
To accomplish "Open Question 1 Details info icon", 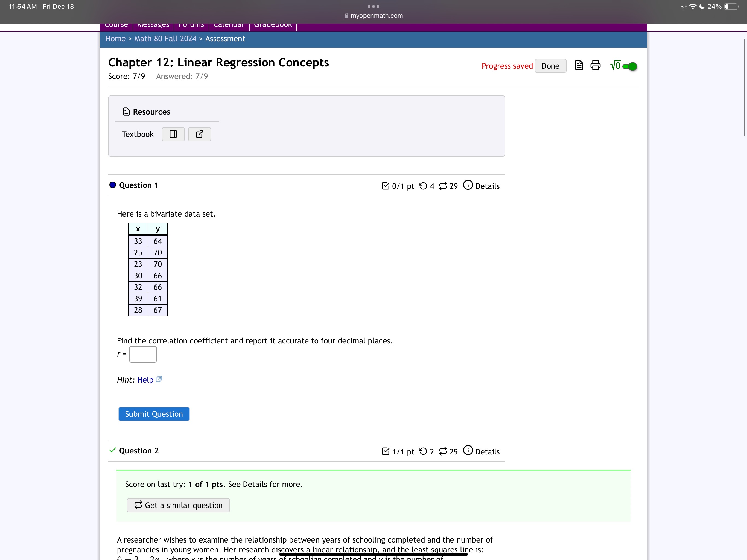I will pyautogui.click(x=468, y=185).
